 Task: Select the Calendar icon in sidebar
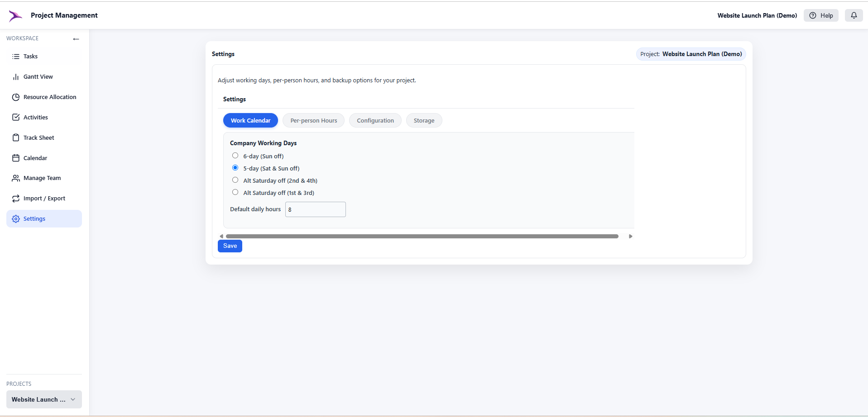(15, 158)
